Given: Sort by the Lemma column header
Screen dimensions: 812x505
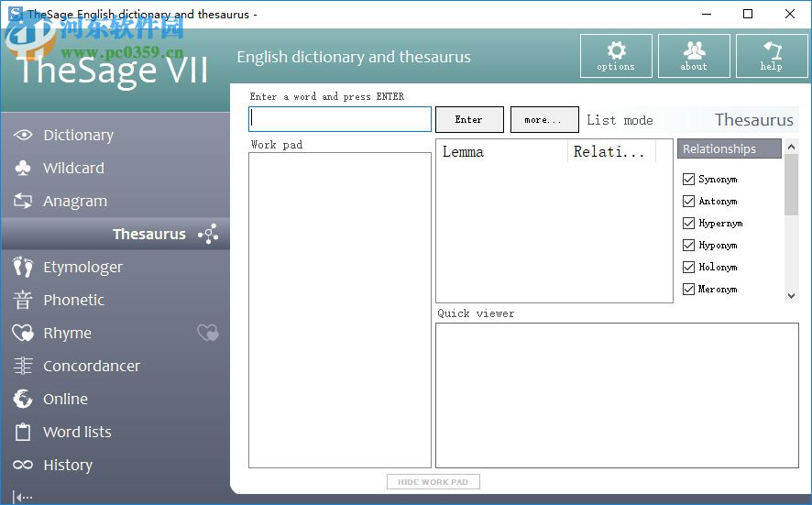Looking at the screenshot, I should 501,152.
